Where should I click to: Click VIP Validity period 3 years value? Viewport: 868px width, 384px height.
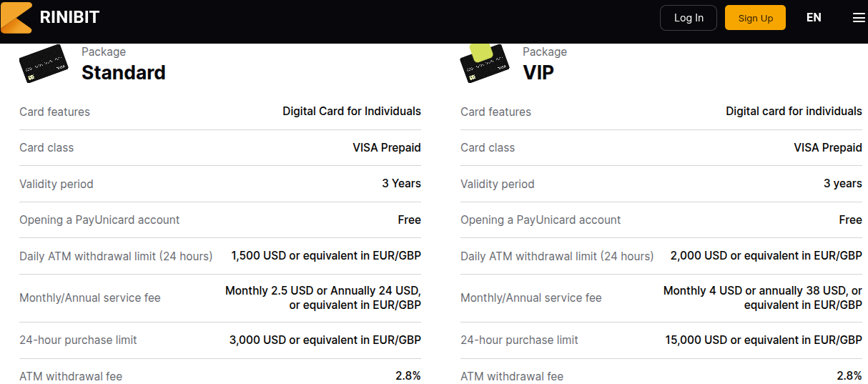(843, 183)
